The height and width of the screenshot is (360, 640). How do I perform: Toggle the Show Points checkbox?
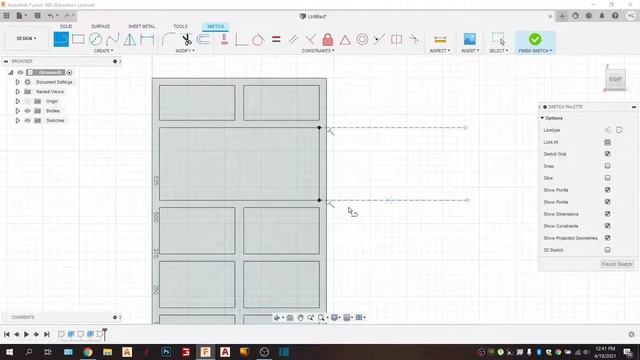point(607,202)
